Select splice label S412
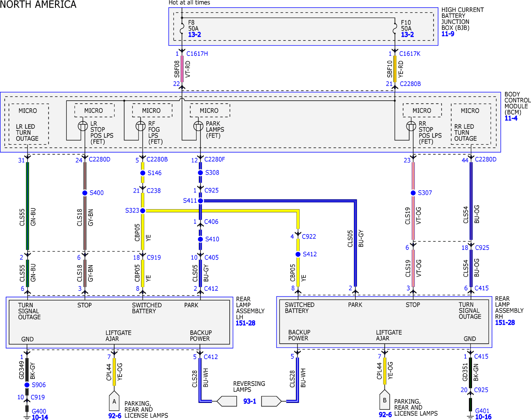 pyautogui.click(x=310, y=254)
